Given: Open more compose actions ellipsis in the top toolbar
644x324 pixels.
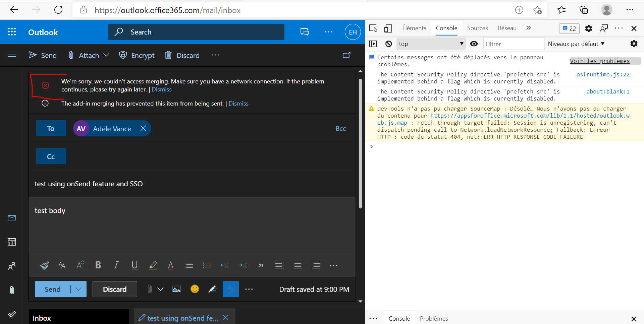Looking at the screenshot, I should point(216,55).
